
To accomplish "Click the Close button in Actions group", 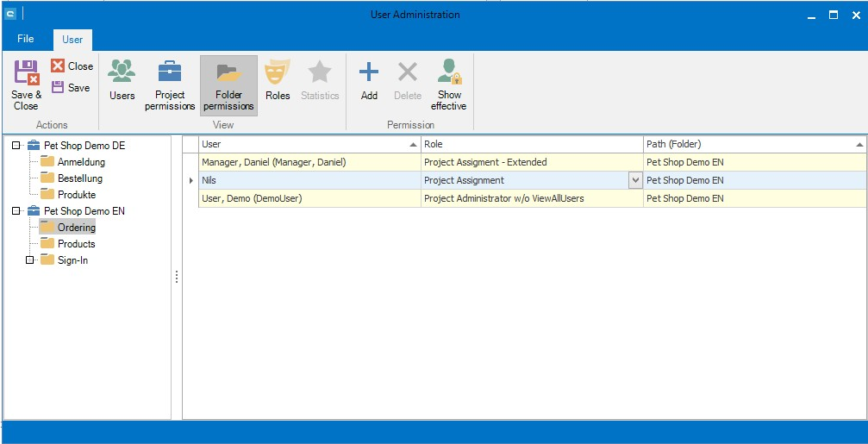I will [x=72, y=66].
